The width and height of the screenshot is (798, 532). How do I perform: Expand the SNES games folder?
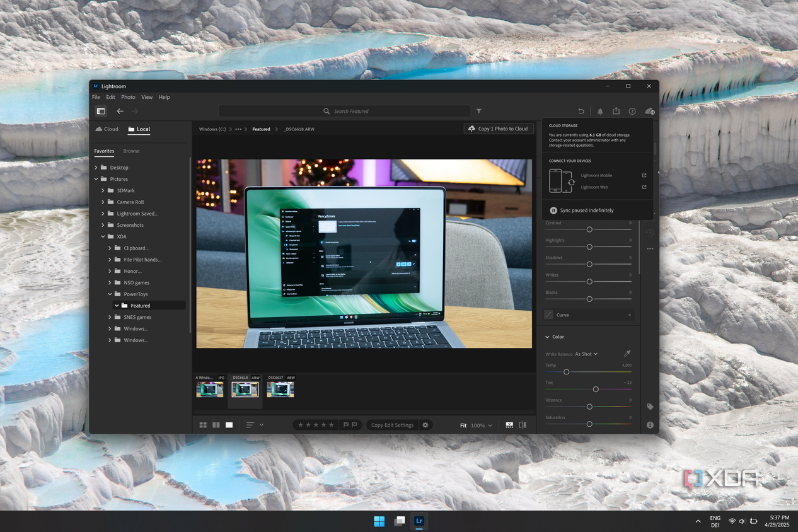pyautogui.click(x=110, y=317)
